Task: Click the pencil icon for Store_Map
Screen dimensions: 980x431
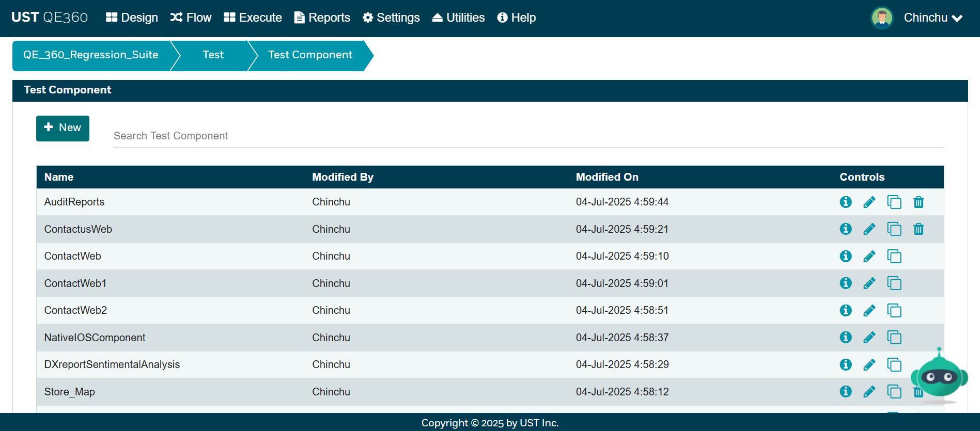Action: [869, 392]
